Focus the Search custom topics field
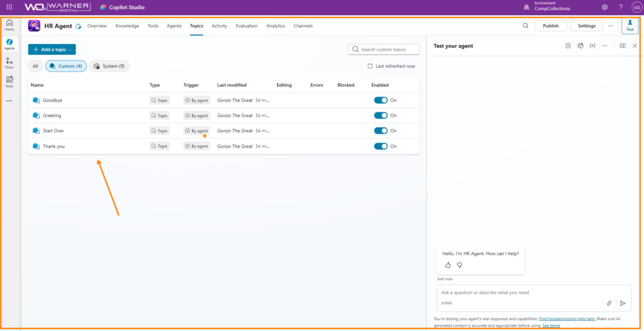The image size is (644, 331). 384,49
